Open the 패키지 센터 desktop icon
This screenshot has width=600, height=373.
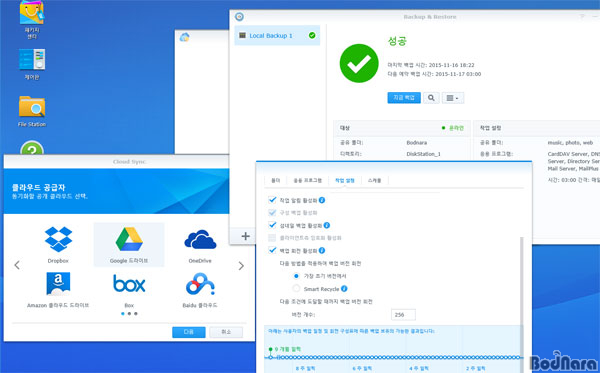(32, 19)
